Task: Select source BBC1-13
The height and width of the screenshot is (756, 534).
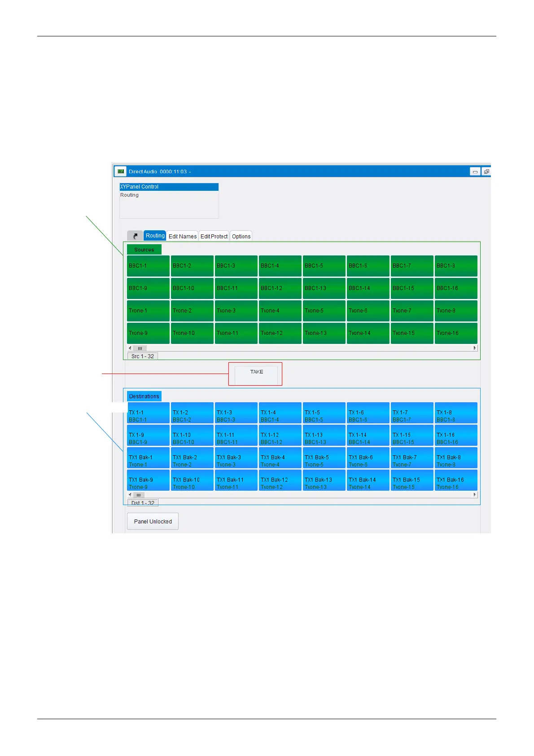Action: pyautogui.click(x=324, y=288)
